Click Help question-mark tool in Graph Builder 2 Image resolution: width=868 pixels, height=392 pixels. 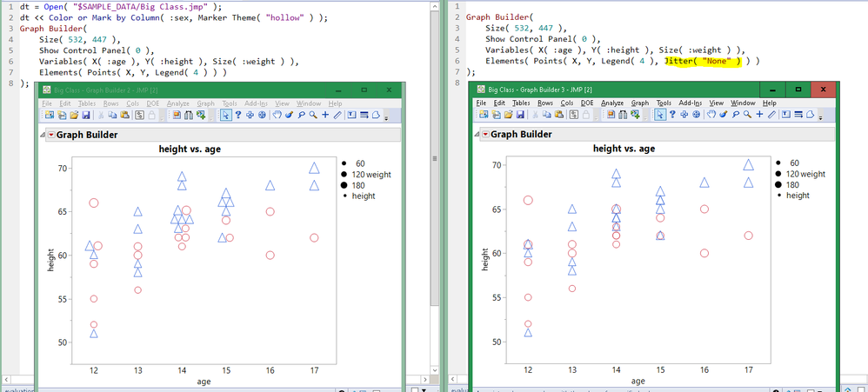pos(238,115)
